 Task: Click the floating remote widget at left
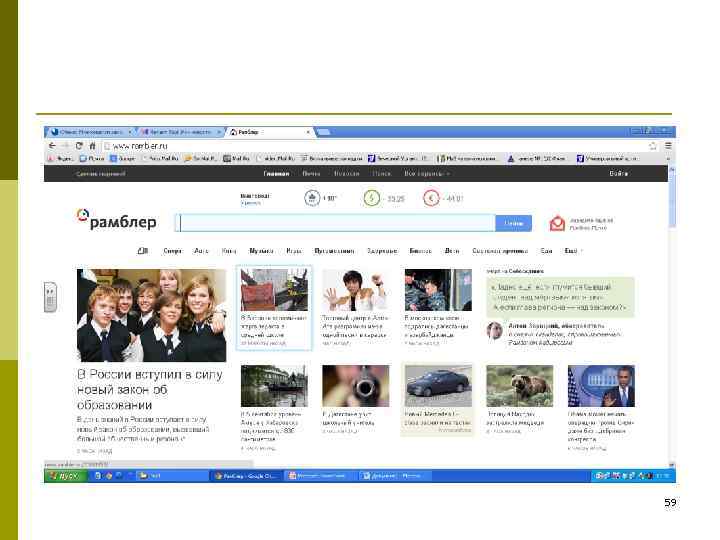click(x=50, y=297)
